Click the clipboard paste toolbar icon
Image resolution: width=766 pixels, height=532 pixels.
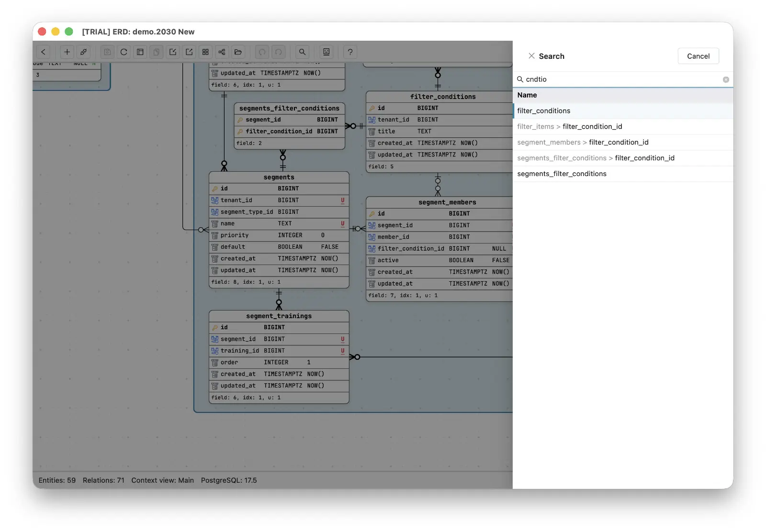(x=157, y=52)
